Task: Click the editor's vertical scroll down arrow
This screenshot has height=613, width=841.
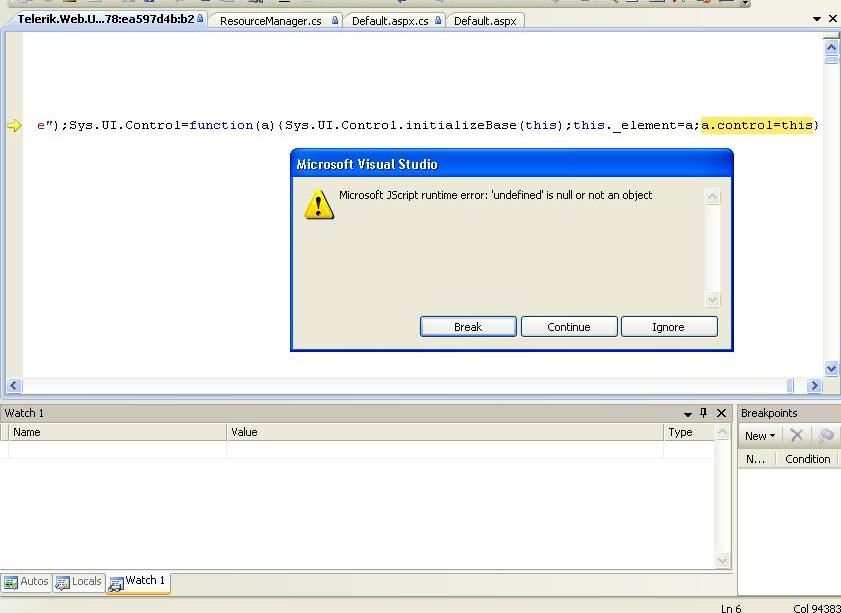Action: [x=831, y=368]
